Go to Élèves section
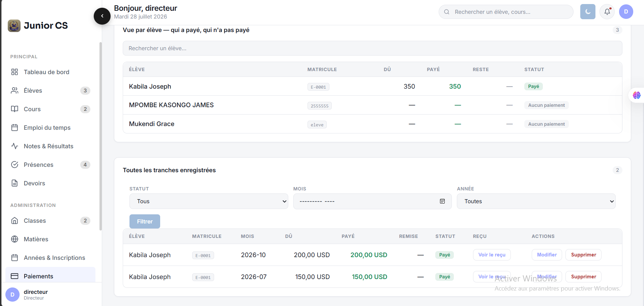The image size is (644, 306). point(51,90)
